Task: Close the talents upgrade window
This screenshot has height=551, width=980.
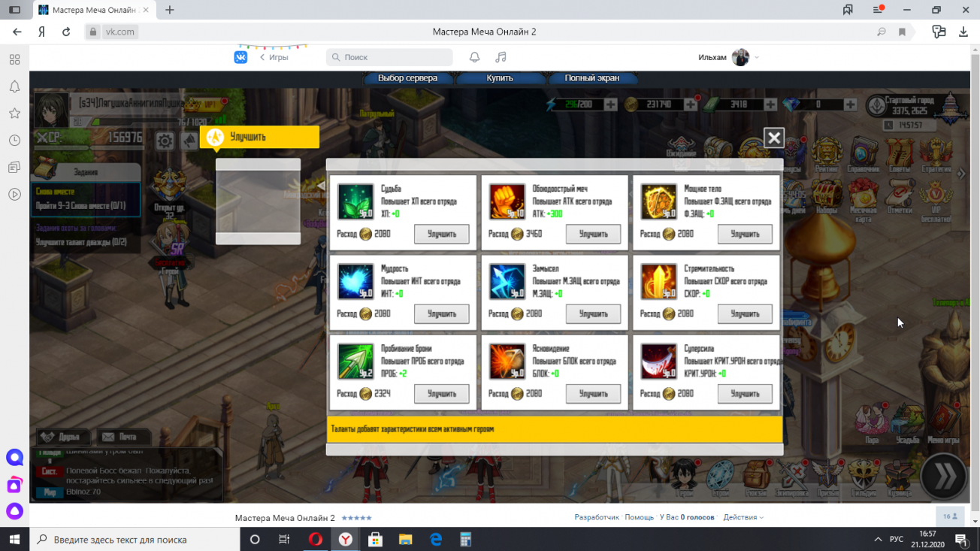Action: point(773,138)
